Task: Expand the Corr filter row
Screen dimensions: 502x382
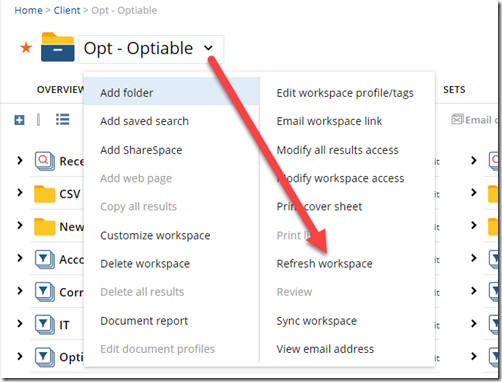Action: coord(20,291)
